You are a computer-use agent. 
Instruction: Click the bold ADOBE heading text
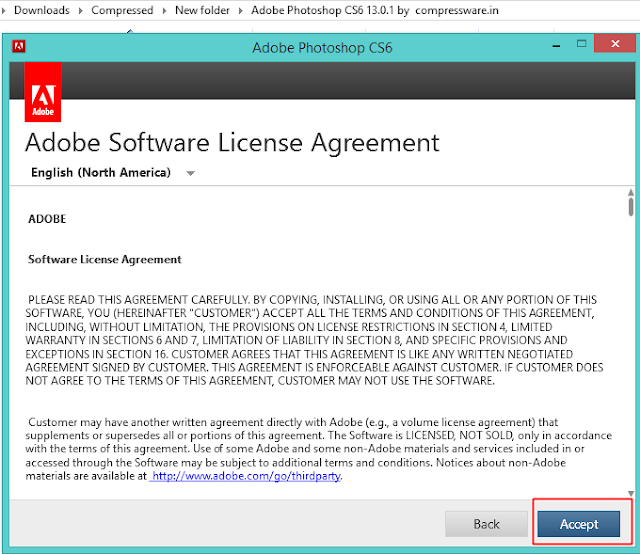(x=47, y=219)
